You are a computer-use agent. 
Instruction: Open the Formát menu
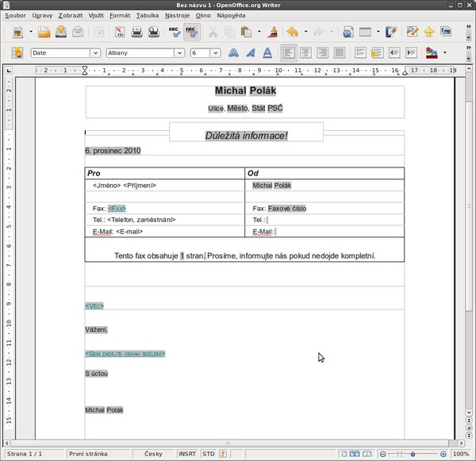120,16
